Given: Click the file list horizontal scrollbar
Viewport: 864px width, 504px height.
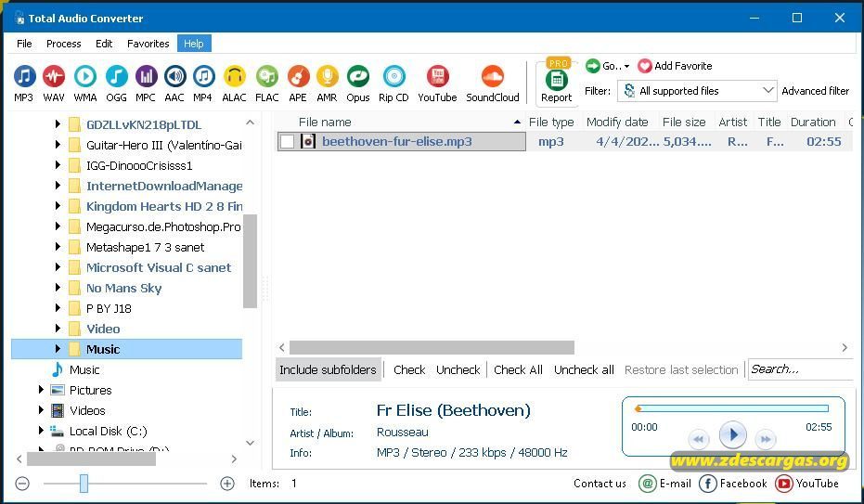Looking at the screenshot, I should point(432,347).
